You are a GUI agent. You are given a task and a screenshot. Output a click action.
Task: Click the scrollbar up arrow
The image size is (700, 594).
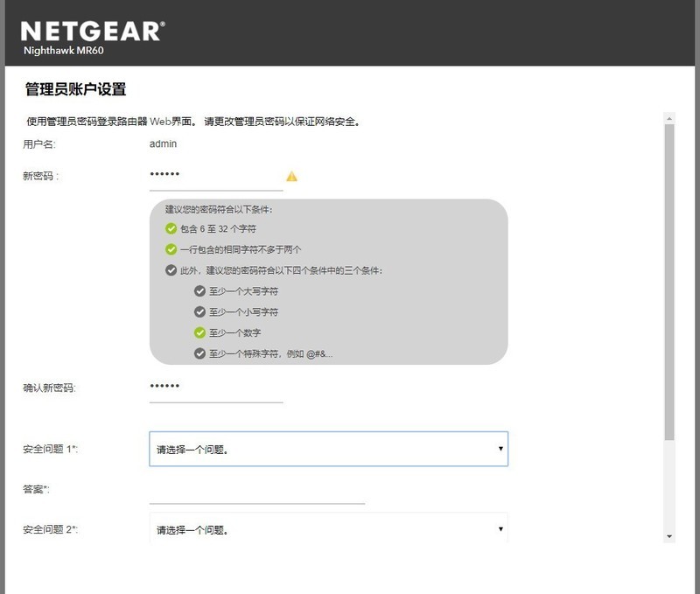click(669, 118)
